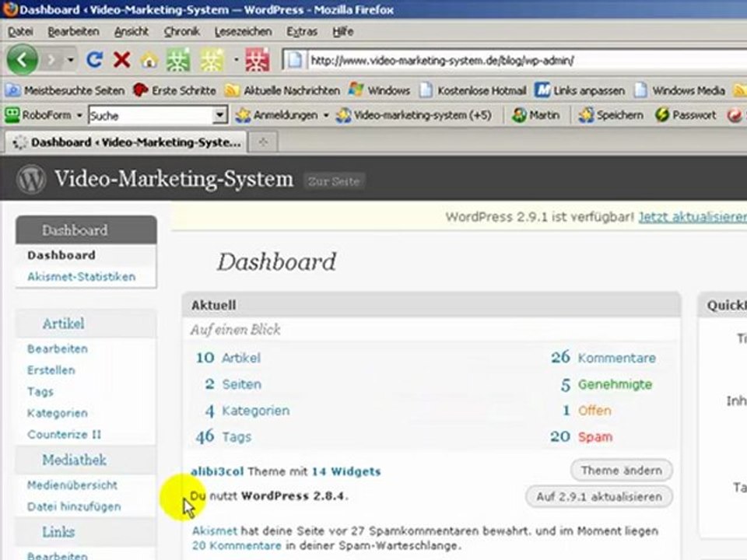Open the back/forward history dropdown arrow
This screenshot has width=747, height=560.
[x=71, y=61]
